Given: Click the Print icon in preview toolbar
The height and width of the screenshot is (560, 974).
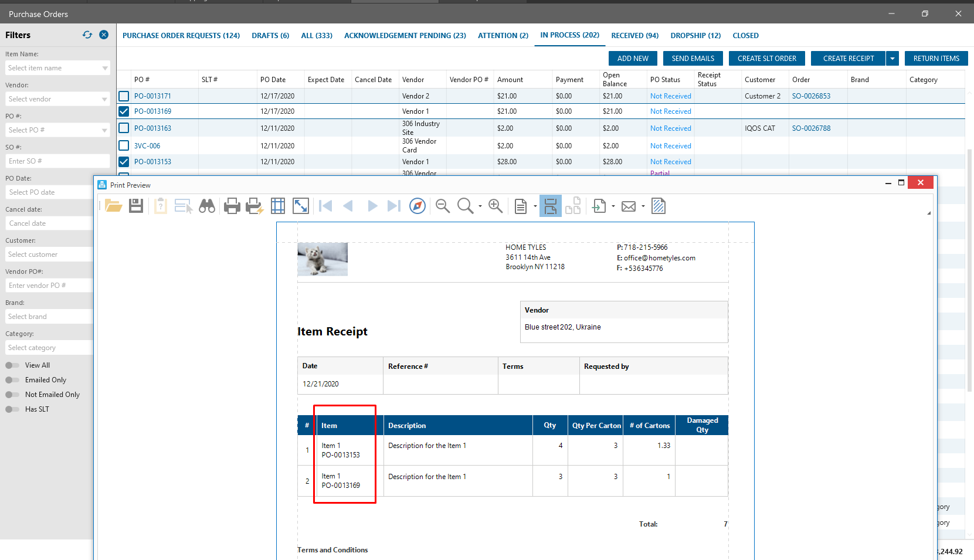Looking at the screenshot, I should pos(232,206).
